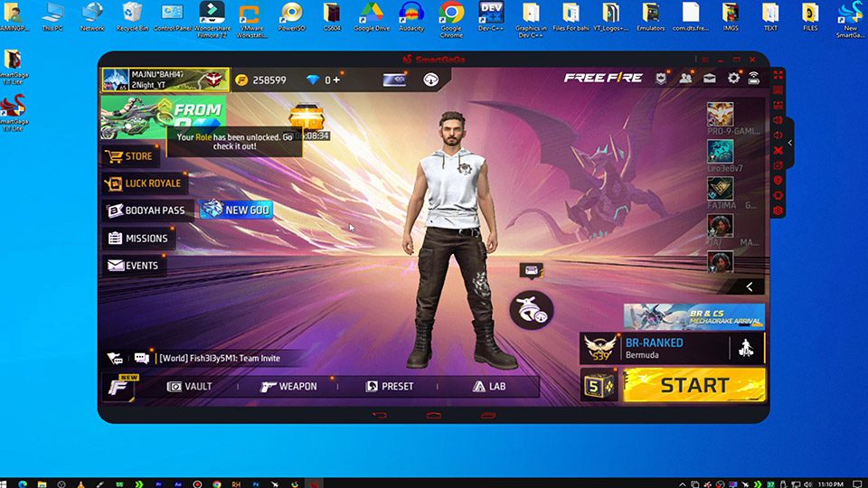This screenshot has width=868, height=488.
Task: Collapse the friends sidebar arrow
Action: pyautogui.click(x=749, y=286)
